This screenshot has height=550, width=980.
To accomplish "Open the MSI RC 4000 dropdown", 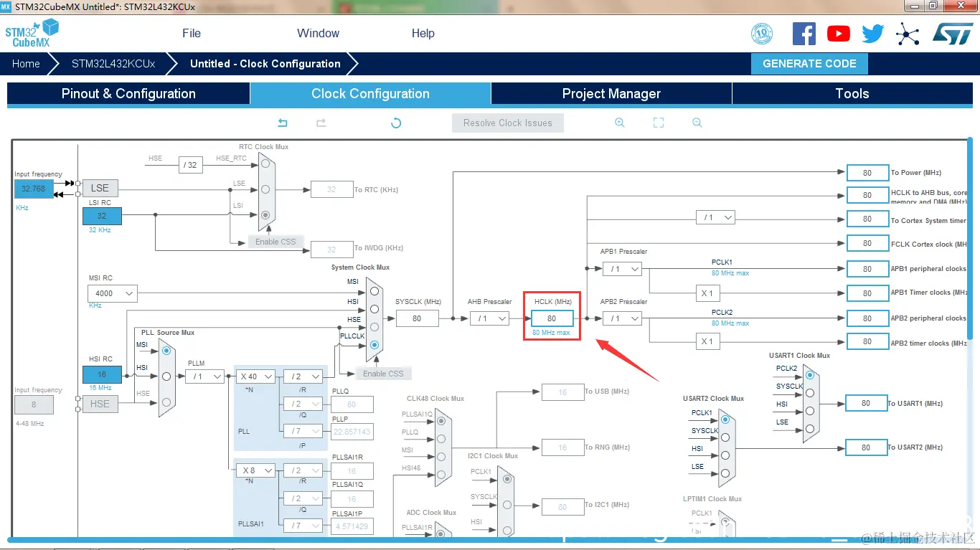I will point(112,293).
